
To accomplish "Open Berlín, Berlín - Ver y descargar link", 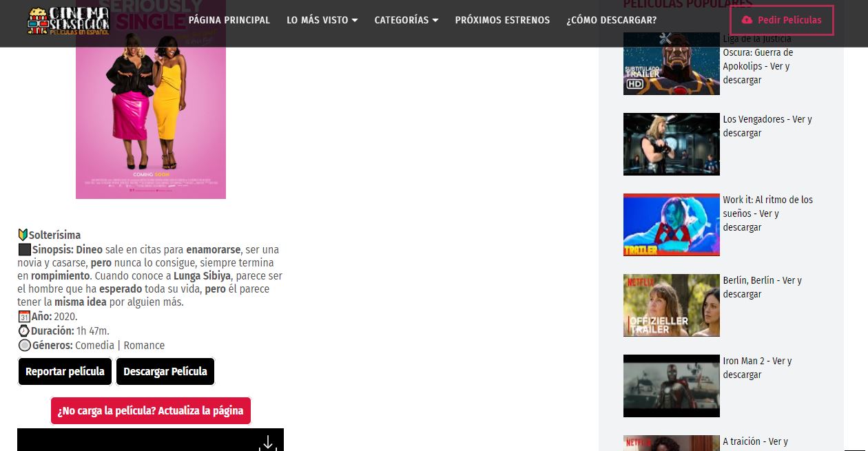I will click(762, 287).
